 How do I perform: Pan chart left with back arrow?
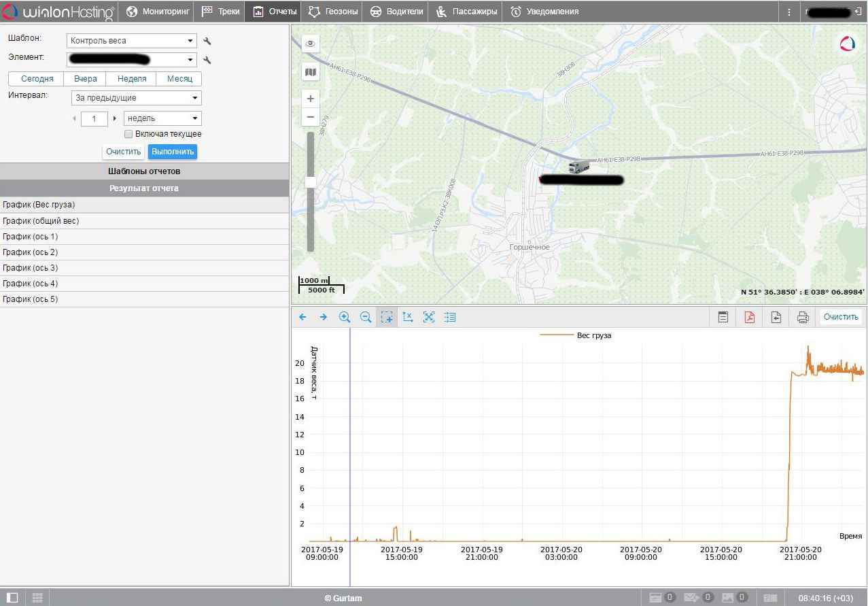tap(303, 317)
